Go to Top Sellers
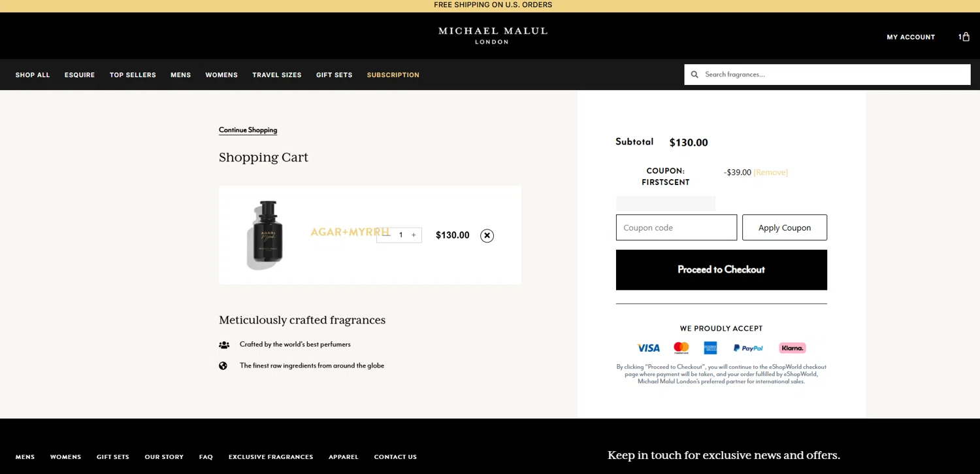This screenshot has height=474, width=980. [x=133, y=75]
